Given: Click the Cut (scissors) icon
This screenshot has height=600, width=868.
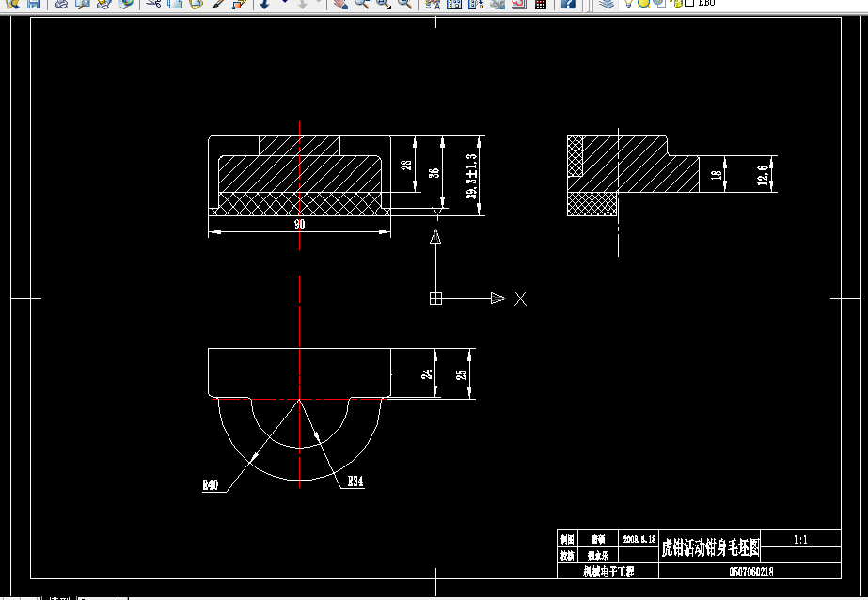Looking at the screenshot, I should (153, 4).
